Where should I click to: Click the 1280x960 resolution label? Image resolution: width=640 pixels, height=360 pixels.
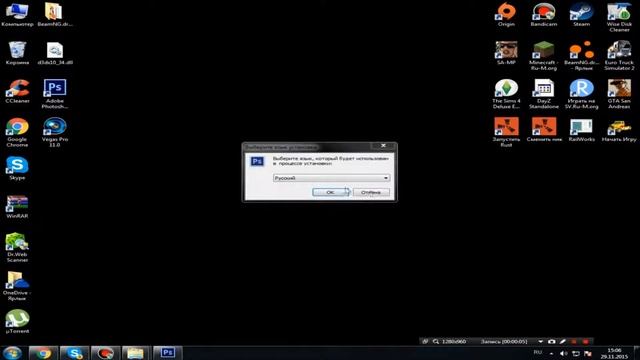point(454,341)
